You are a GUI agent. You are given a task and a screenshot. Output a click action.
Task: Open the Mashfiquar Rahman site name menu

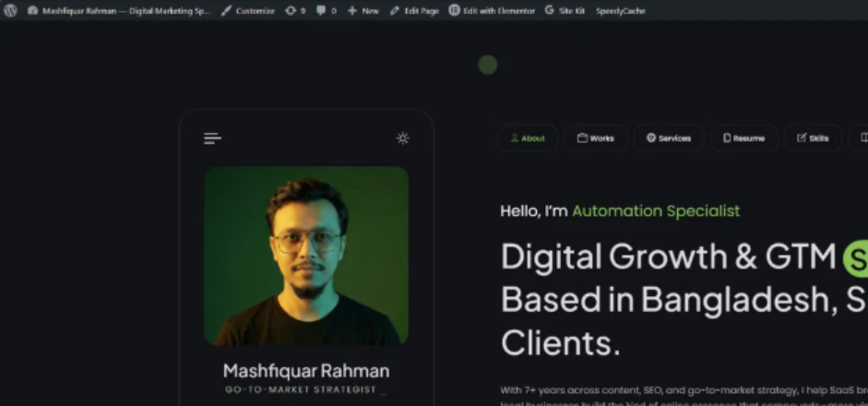coord(119,10)
